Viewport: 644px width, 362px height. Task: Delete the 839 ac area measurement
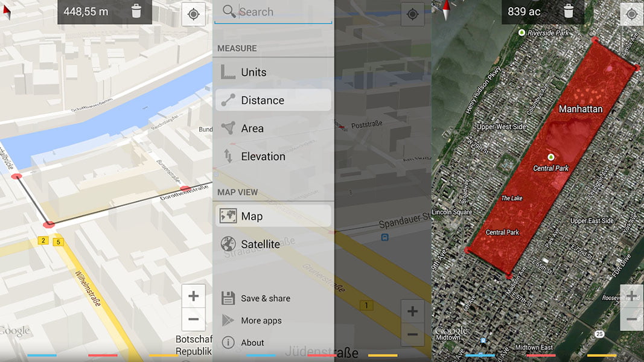(x=569, y=11)
